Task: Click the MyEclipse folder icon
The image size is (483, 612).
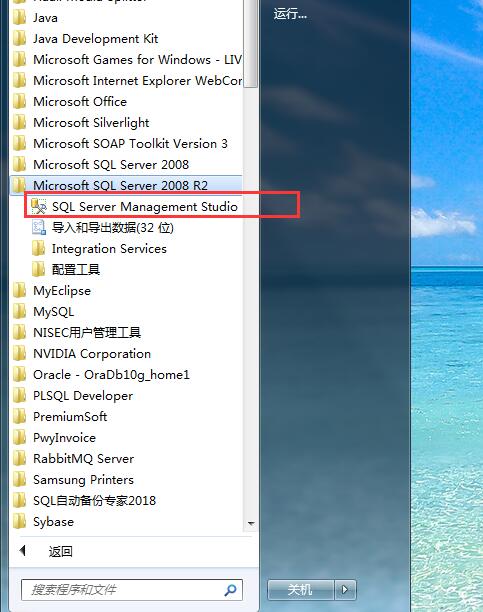Action: tap(20, 290)
